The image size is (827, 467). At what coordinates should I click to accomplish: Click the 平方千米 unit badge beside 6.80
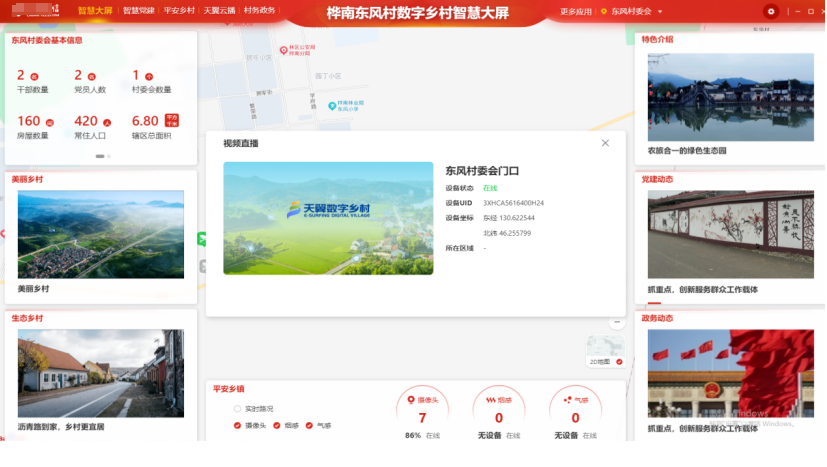pyautogui.click(x=172, y=120)
